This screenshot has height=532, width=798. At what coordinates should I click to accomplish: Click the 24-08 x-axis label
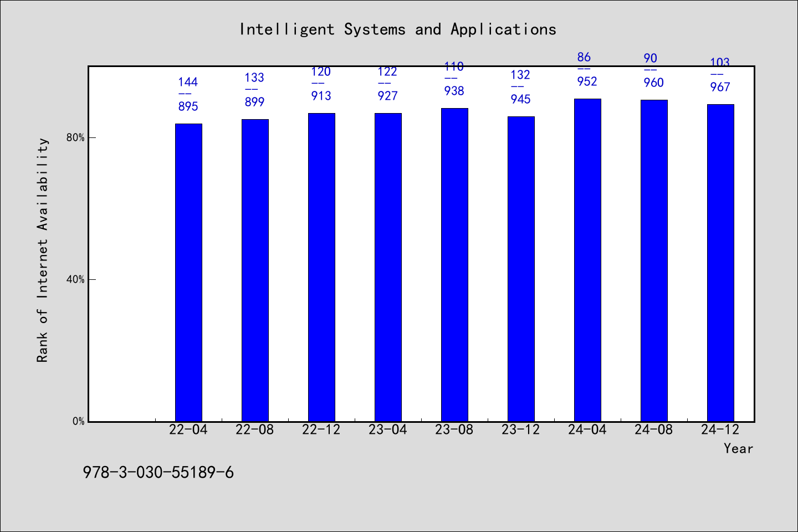654,429
